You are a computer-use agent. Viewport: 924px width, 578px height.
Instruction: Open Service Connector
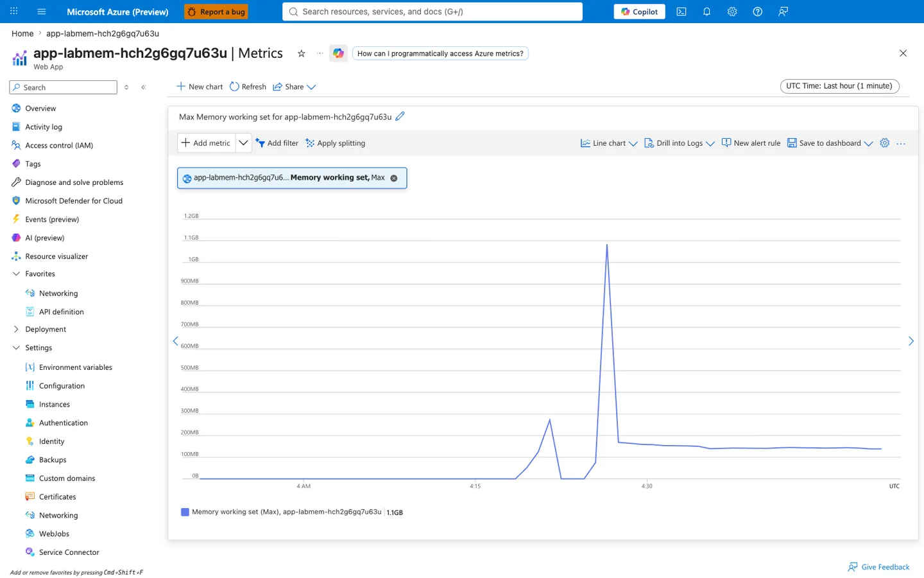coord(69,552)
